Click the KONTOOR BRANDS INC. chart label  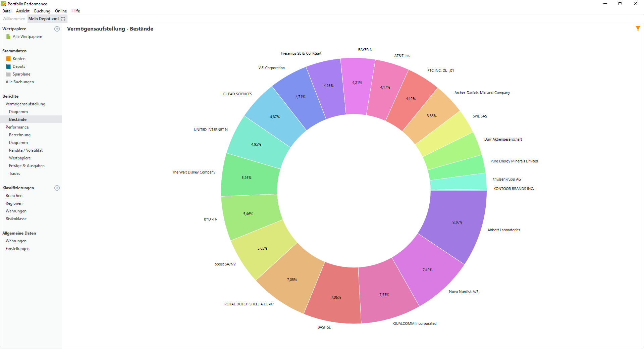[514, 189]
